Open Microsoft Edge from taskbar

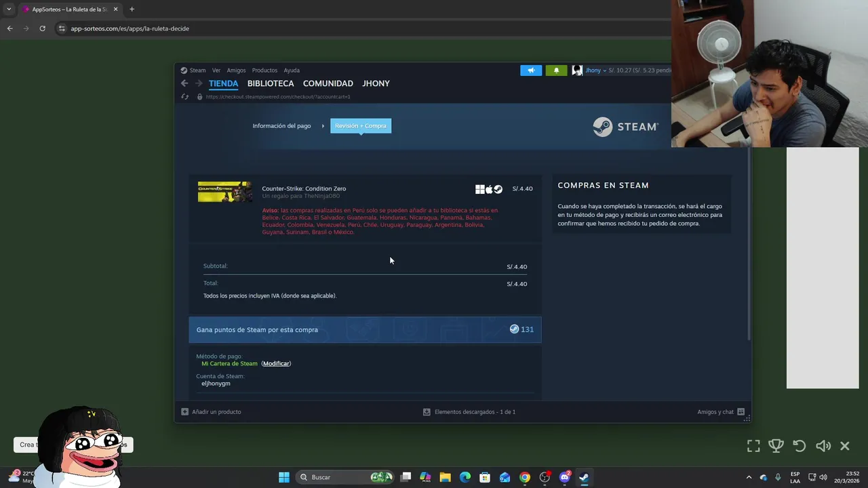(x=465, y=477)
